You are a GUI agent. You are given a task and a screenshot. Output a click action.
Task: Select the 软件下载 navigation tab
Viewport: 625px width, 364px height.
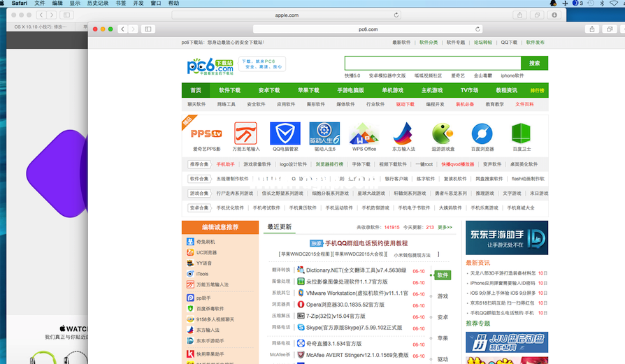[x=229, y=90]
